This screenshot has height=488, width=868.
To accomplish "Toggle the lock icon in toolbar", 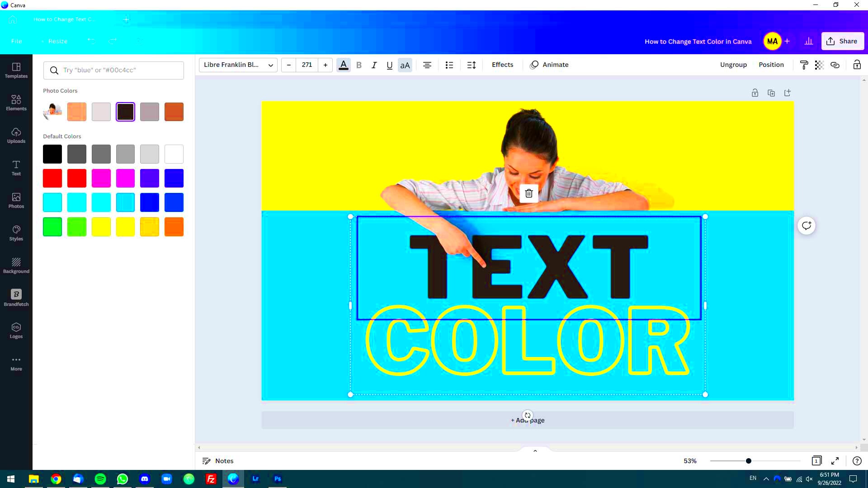I will pos(857,65).
